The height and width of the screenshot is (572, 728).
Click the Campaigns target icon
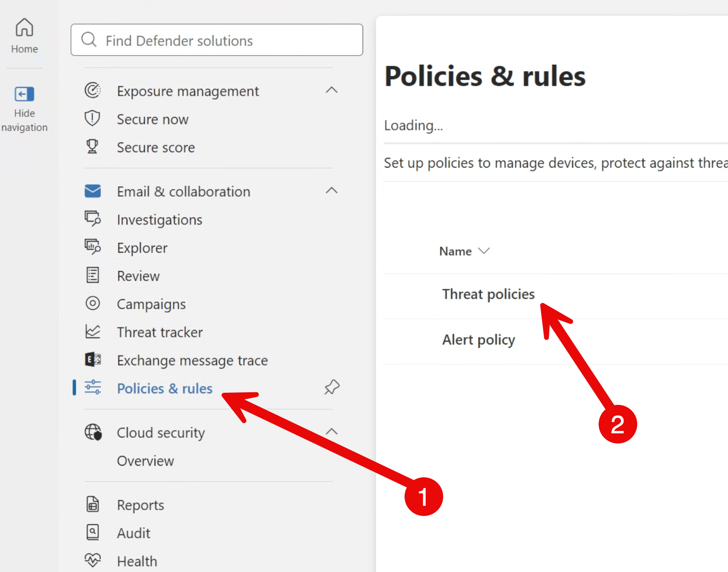click(93, 303)
